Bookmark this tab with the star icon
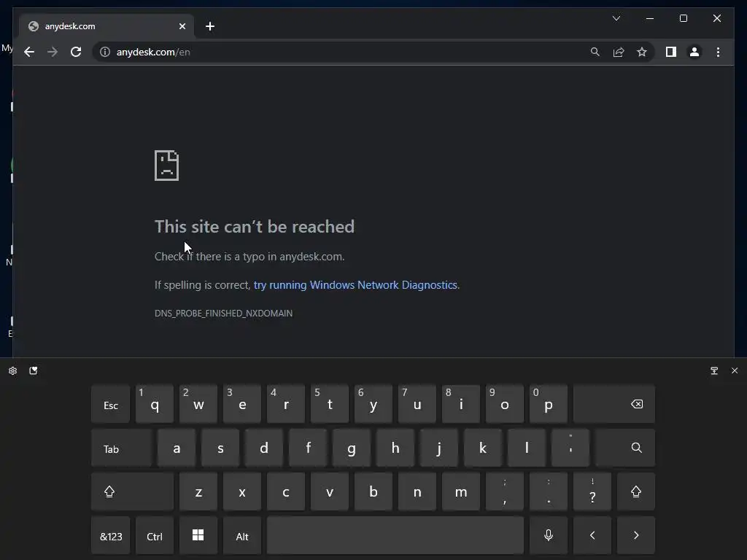Screen dimensions: 747x560 coord(642,52)
